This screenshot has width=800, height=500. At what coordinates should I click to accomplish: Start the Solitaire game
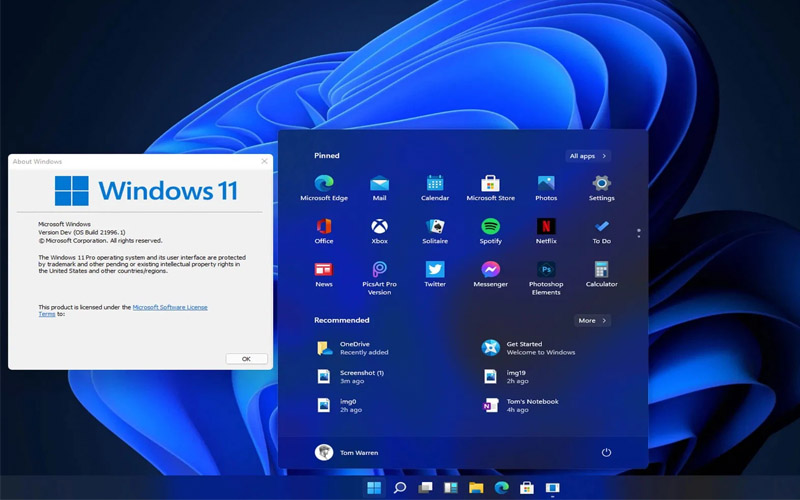435,231
